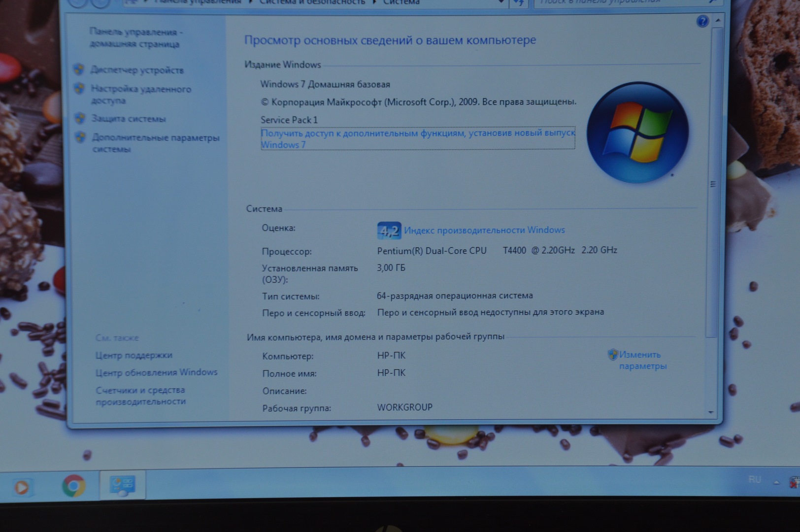Click the Система breadcrumb item

401,2
